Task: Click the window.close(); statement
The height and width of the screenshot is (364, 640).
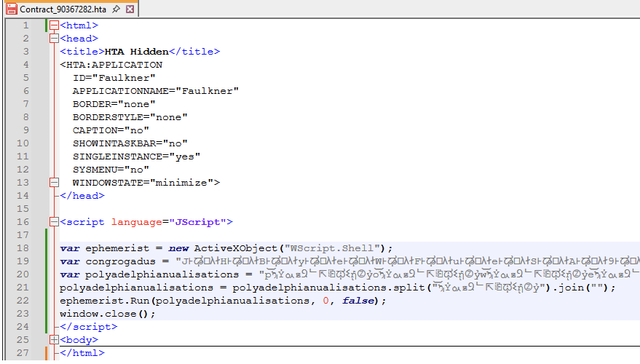Action: click(108, 313)
